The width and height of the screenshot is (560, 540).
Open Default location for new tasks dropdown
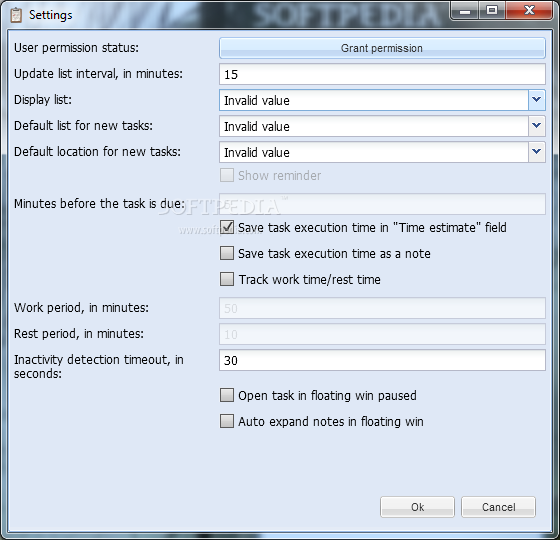coord(536,152)
